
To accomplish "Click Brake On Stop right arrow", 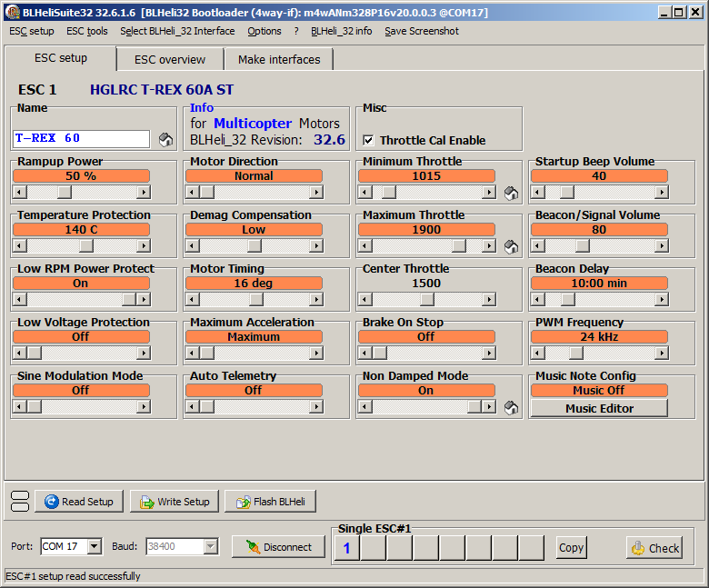I will click(489, 353).
